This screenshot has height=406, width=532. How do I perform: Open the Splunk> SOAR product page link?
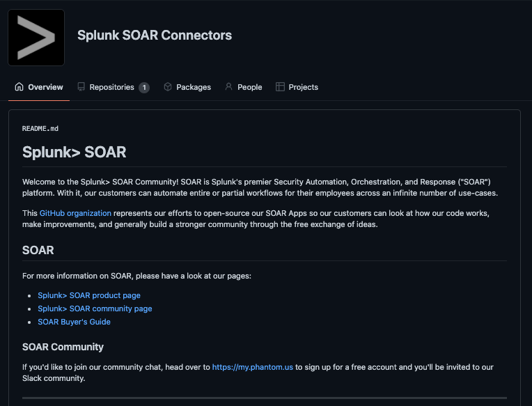[x=89, y=295]
